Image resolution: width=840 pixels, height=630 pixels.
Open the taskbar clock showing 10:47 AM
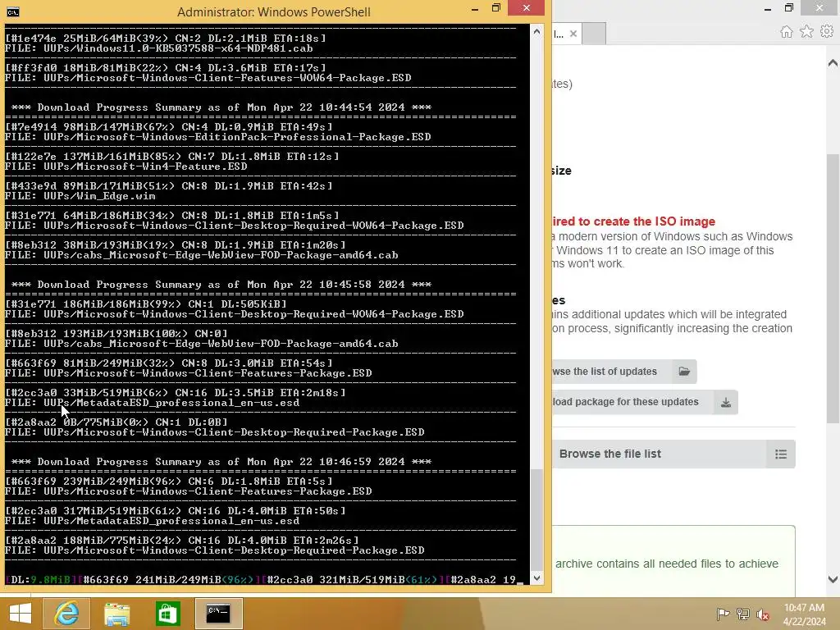(x=804, y=614)
